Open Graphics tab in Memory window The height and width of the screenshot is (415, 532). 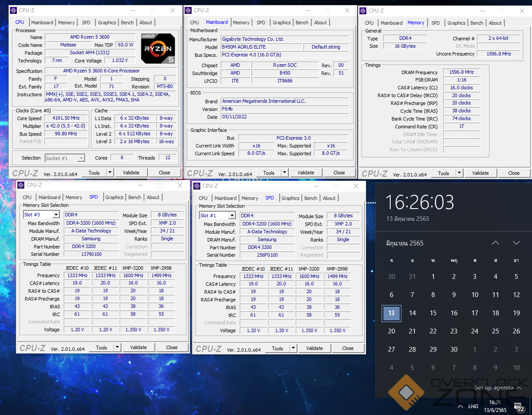click(456, 23)
